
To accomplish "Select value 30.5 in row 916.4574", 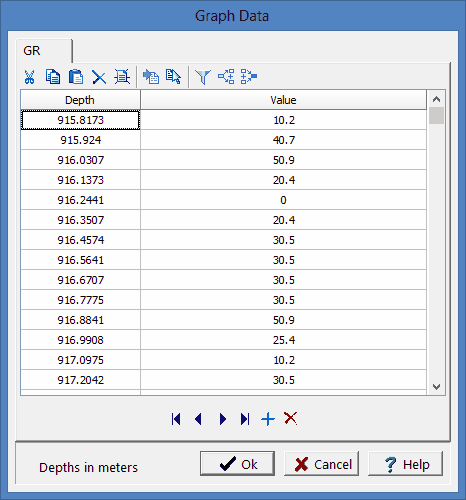I will tap(283, 240).
